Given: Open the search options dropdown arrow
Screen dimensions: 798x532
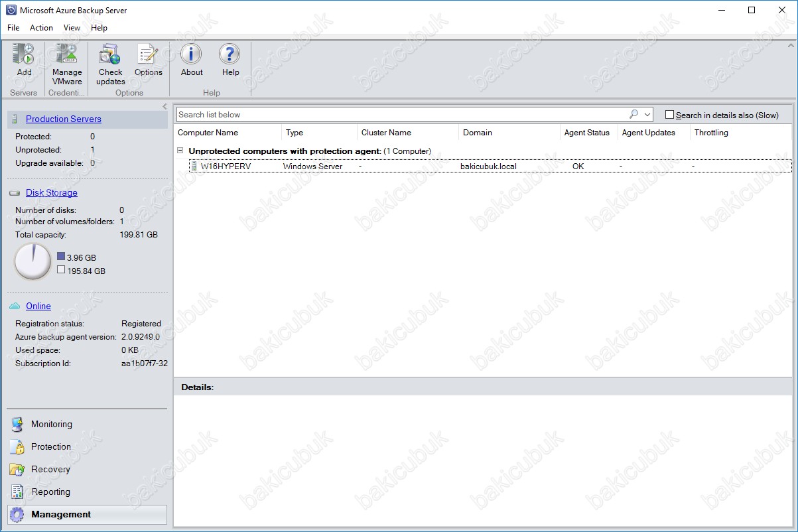Looking at the screenshot, I should [x=647, y=115].
